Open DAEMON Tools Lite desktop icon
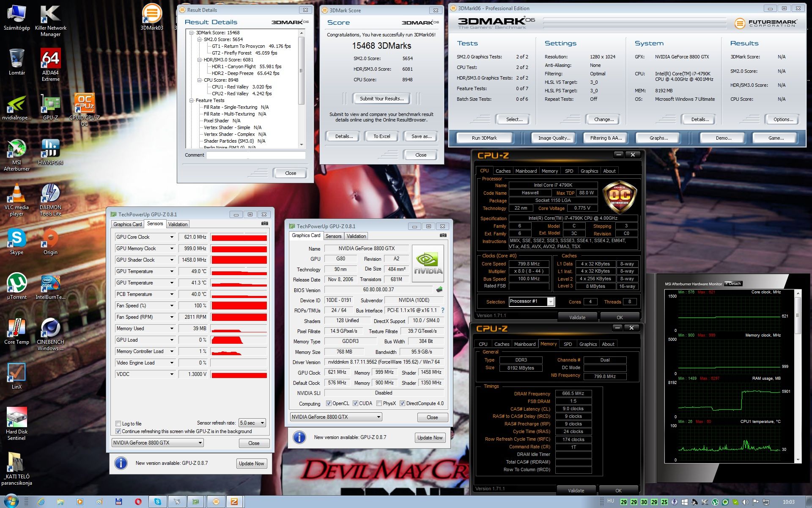This screenshot has width=812, height=508. coord(50,200)
